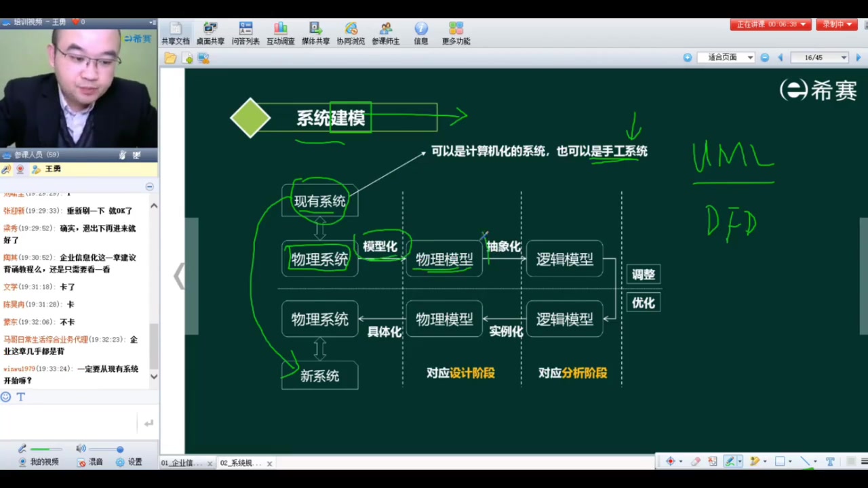
Task: Click the new document icon with plus
Action: [x=187, y=58]
